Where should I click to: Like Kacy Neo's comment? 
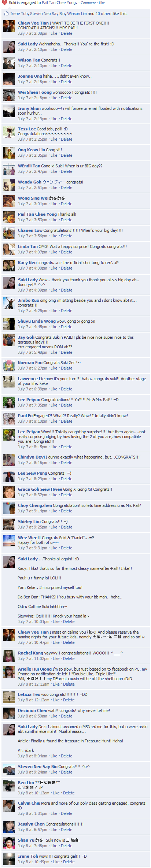click(x=54, y=268)
